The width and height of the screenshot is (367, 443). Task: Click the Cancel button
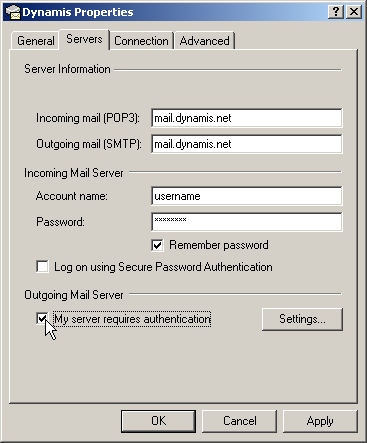coord(240,421)
